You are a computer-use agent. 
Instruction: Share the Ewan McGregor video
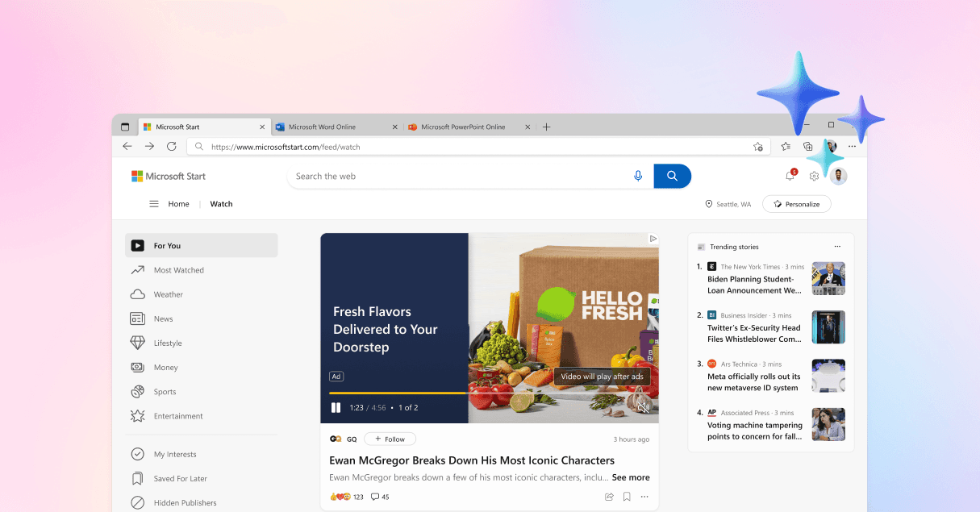(x=609, y=497)
